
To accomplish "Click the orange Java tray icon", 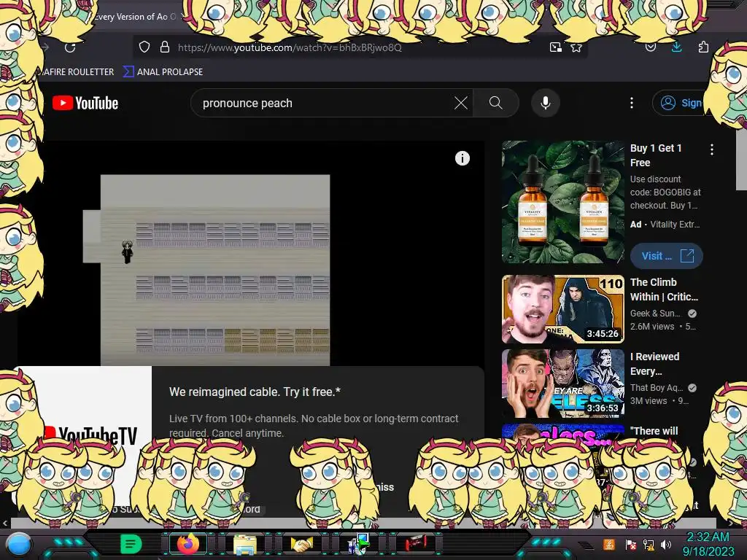I will [608, 544].
